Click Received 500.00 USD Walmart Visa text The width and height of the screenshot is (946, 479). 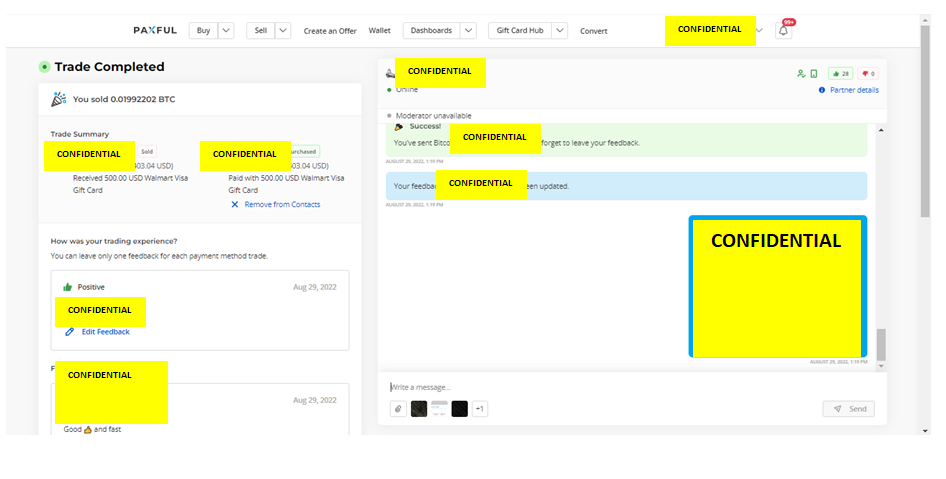(130, 178)
